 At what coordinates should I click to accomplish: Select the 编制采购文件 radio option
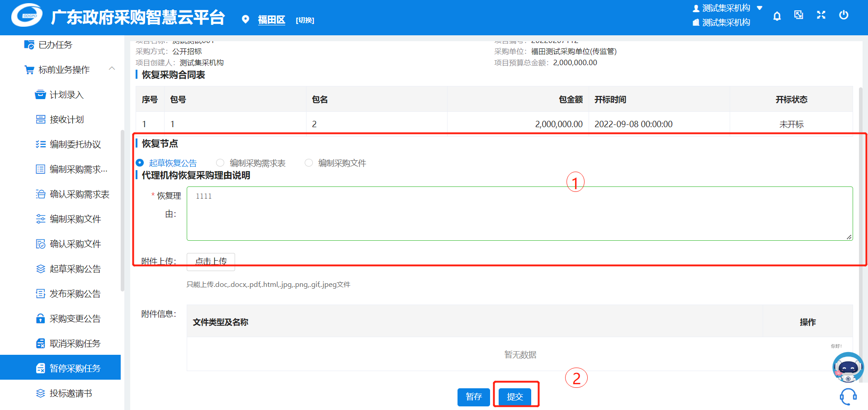[309, 163]
